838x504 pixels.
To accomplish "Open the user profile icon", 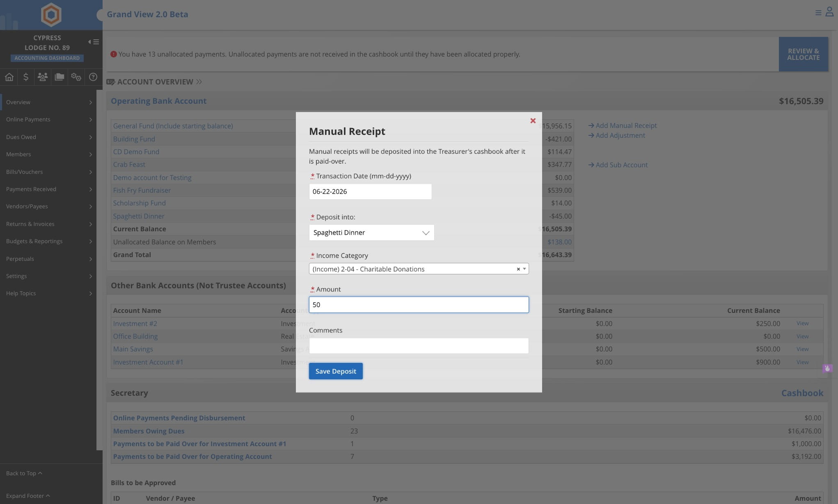I will tap(829, 12).
